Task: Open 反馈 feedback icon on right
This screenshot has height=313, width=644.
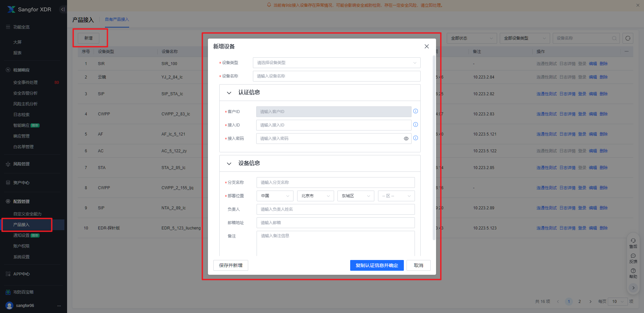Action: click(x=633, y=258)
